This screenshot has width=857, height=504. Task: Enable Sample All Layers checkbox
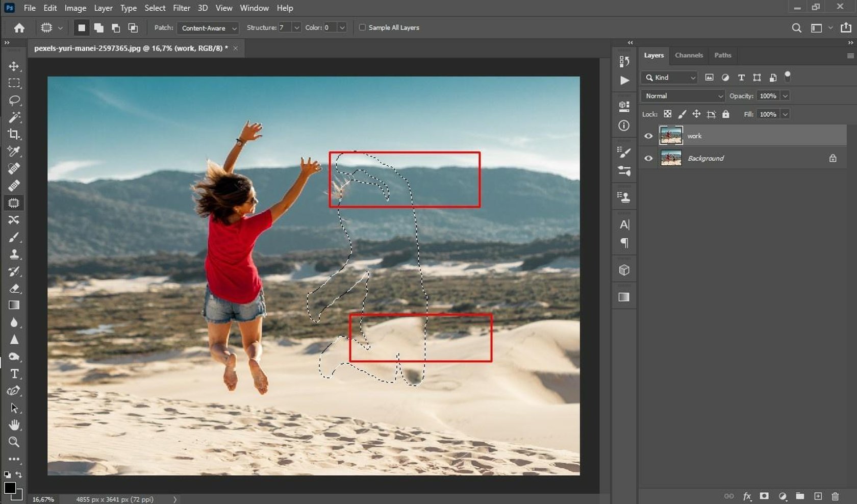(x=362, y=28)
